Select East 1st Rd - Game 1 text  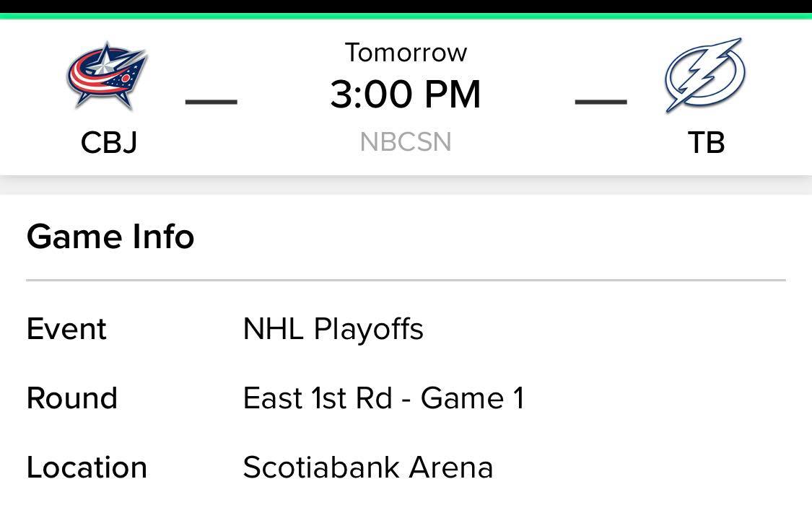[384, 398]
